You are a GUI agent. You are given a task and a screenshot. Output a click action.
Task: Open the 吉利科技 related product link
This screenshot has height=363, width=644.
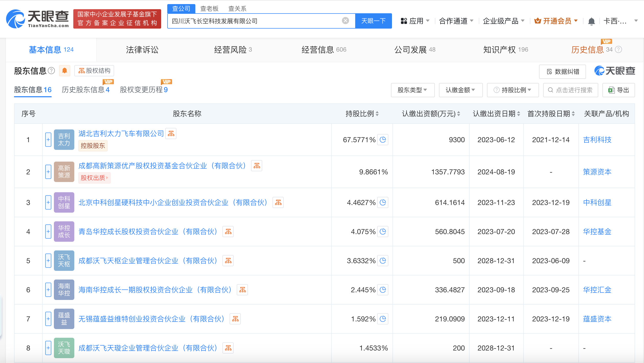coord(597,140)
